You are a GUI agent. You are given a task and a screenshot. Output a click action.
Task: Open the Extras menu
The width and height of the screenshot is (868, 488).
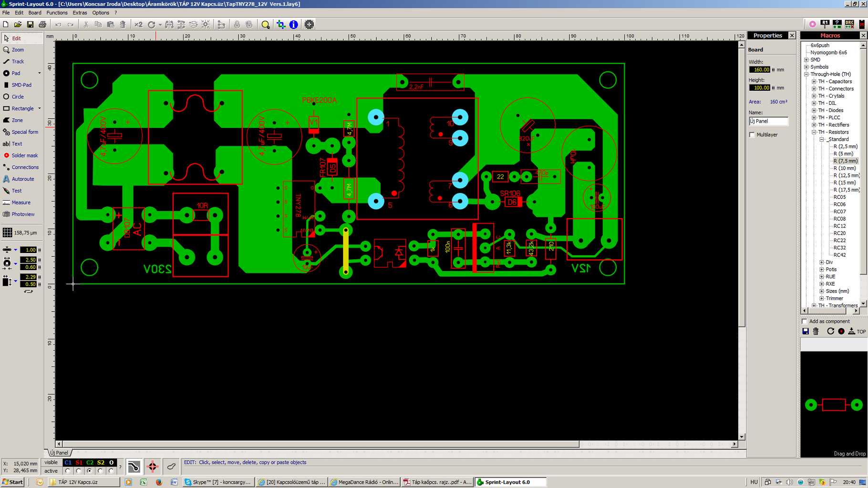[x=80, y=13]
